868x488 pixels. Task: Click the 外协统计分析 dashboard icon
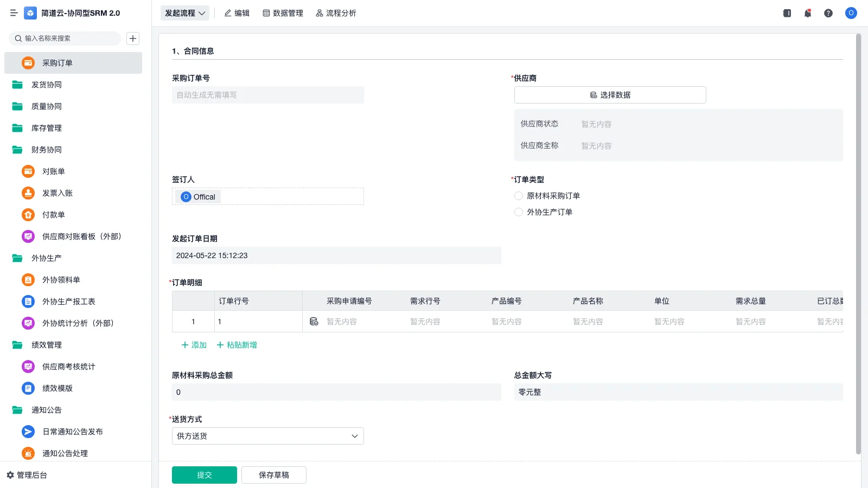click(28, 323)
